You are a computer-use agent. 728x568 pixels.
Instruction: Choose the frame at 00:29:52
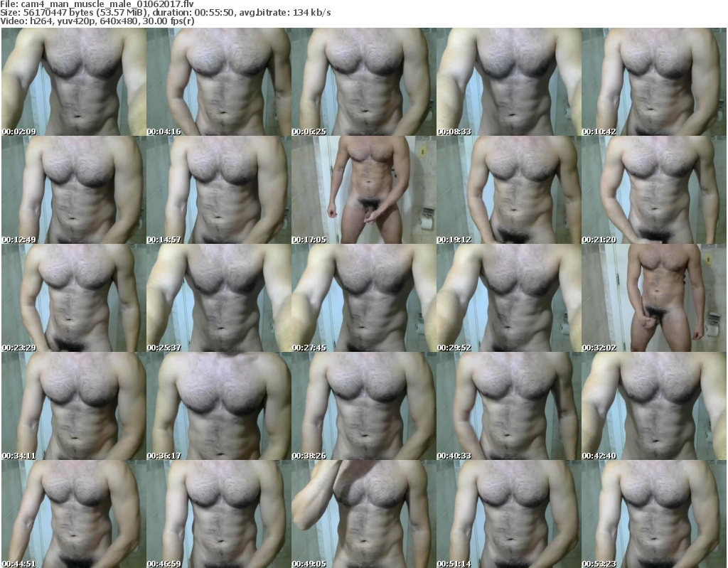508,298
